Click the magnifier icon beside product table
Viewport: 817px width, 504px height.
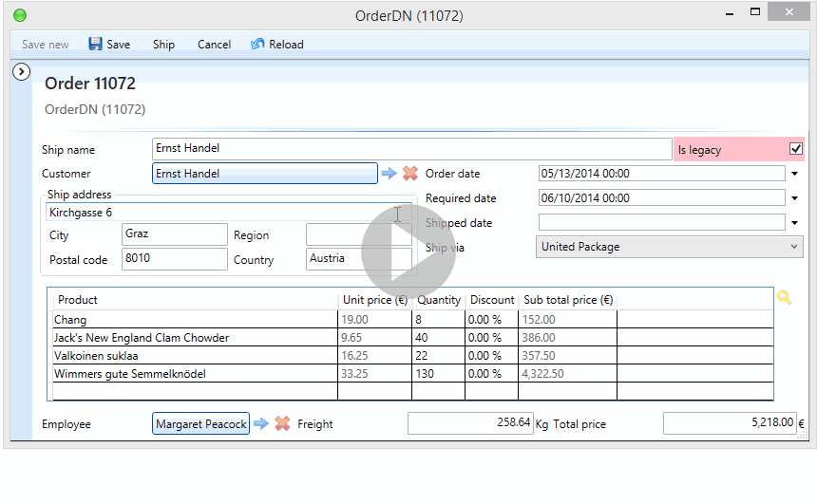(x=784, y=298)
